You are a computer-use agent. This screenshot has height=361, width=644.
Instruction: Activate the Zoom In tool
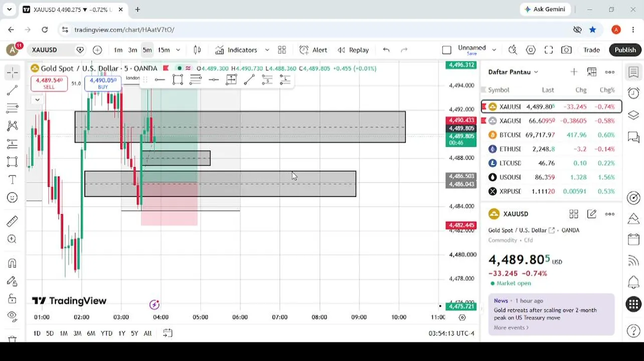point(13,239)
